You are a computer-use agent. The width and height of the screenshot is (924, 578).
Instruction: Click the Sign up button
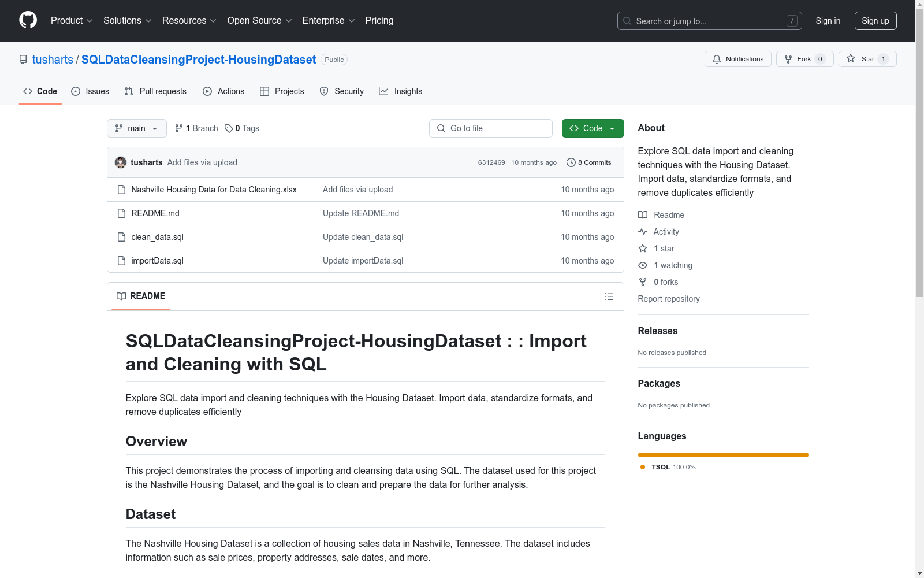click(x=875, y=21)
